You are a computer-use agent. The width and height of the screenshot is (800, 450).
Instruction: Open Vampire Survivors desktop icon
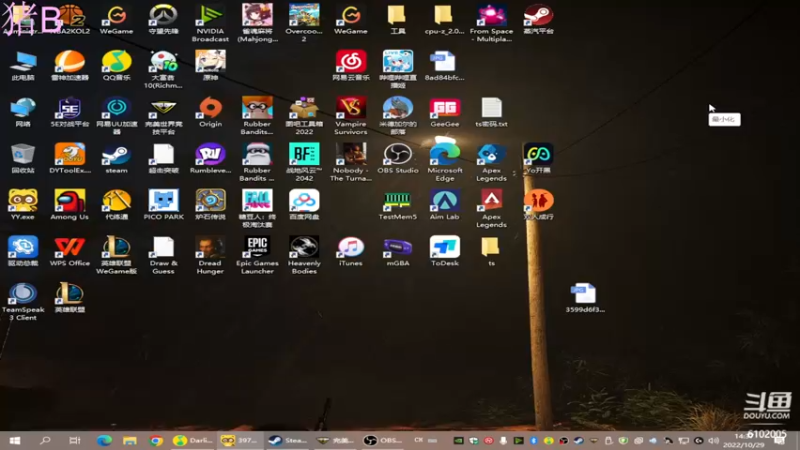click(x=351, y=116)
